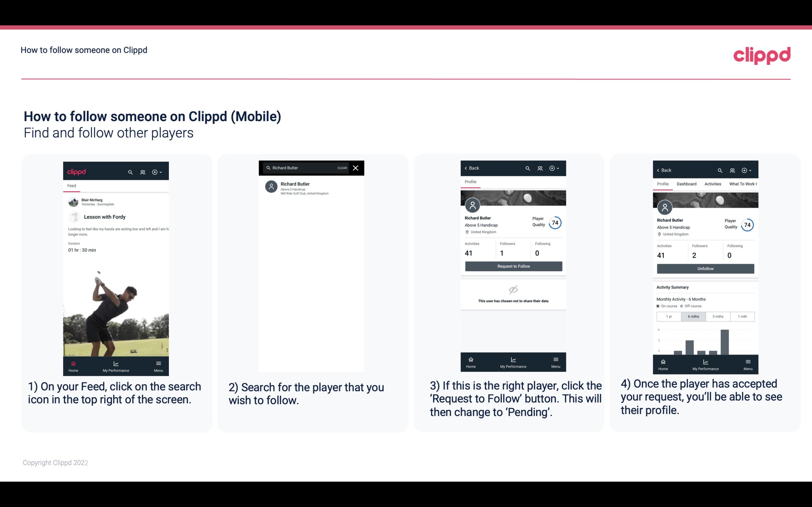Select the Dashboard tab on player page

tap(687, 184)
